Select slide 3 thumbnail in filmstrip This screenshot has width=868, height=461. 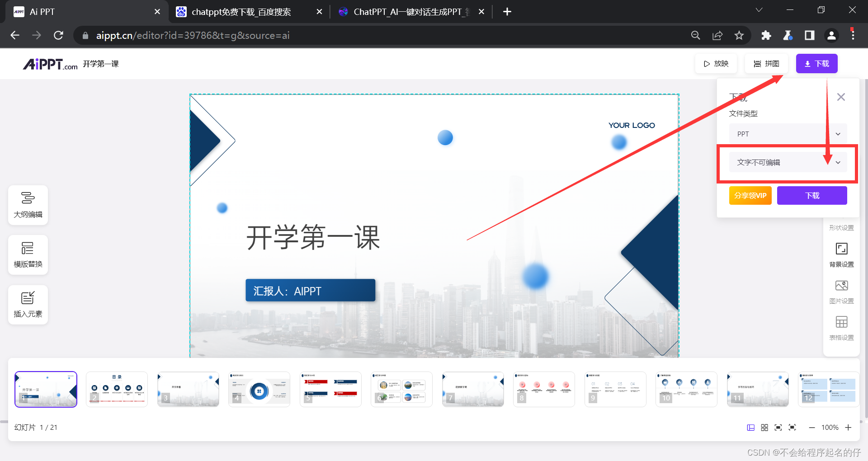pos(188,389)
